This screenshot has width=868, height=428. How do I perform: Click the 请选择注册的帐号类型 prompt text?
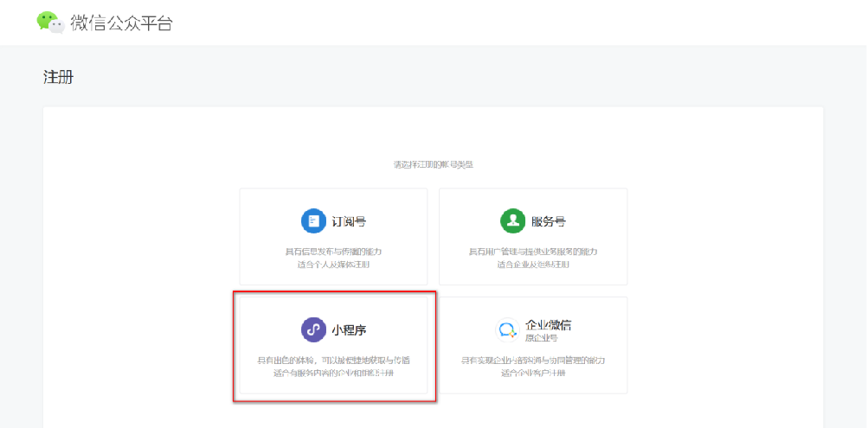[x=434, y=164]
